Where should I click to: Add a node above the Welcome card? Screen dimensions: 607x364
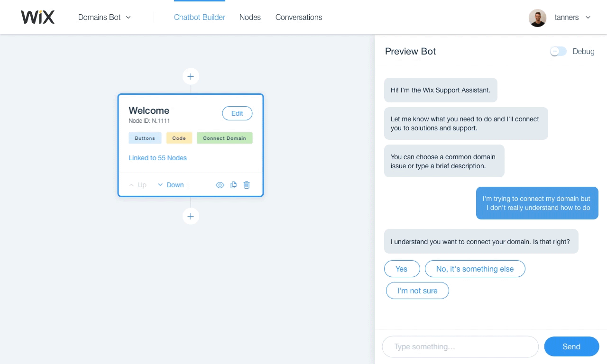click(x=191, y=76)
